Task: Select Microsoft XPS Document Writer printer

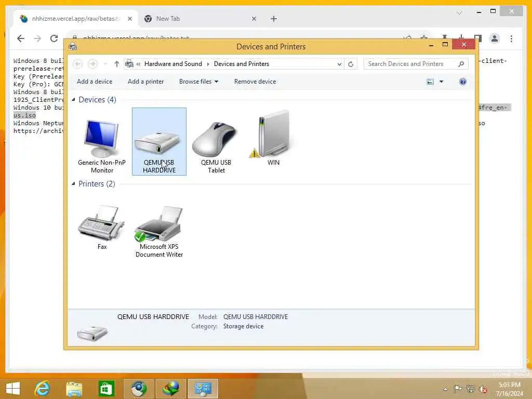Action: tap(159, 231)
